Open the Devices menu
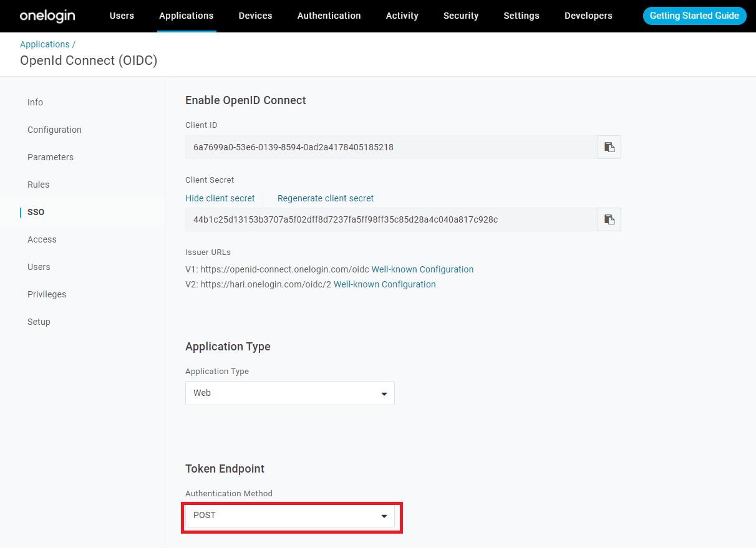Viewport: 756px width, 548px height. click(x=255, y=16)
